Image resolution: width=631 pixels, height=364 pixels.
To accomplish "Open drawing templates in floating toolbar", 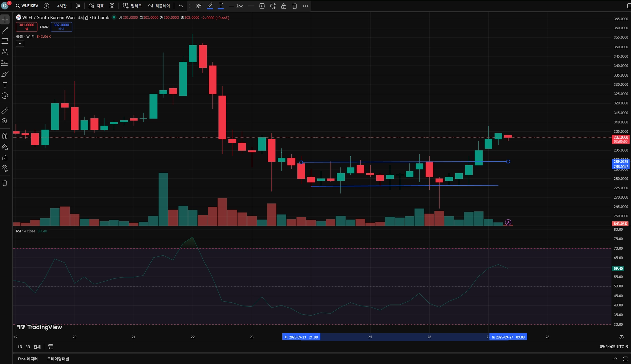I will click(x=199, y=6).
